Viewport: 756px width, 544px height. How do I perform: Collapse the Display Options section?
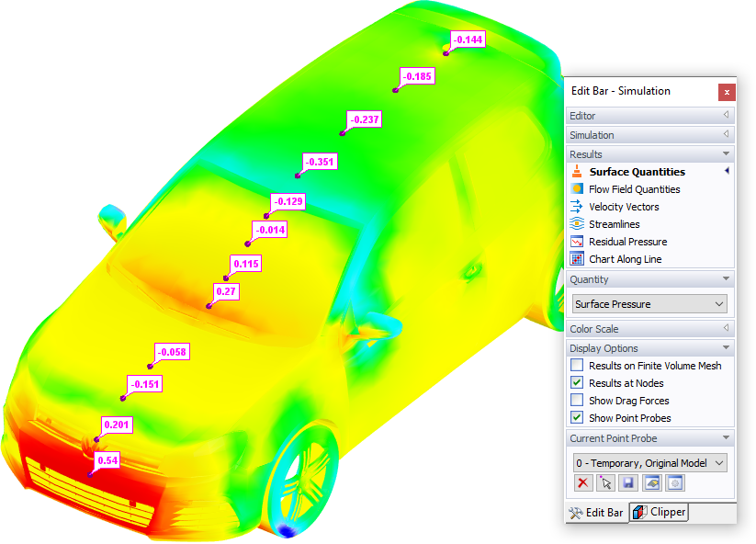tap(726, 347)
